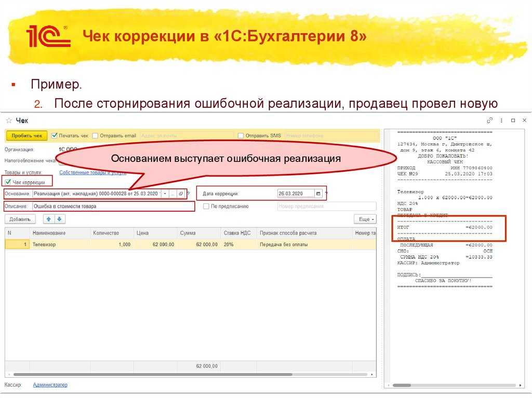Screen dimensions: 532x398
Task: Tick the По предписанию checkbox
Action: (x=206, y=206)
